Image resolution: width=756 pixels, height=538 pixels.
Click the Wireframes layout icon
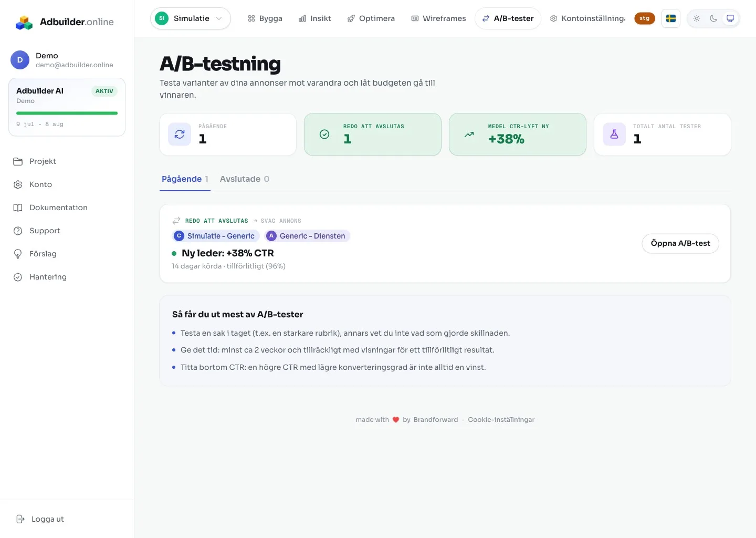(x=415, y=18)
